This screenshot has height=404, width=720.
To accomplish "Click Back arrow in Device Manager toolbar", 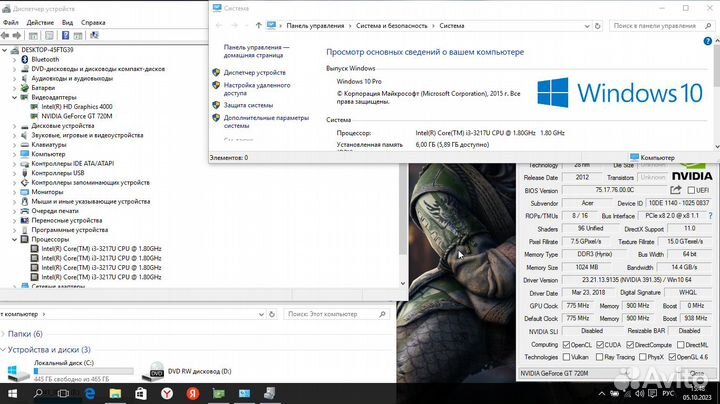I will 5,35.
